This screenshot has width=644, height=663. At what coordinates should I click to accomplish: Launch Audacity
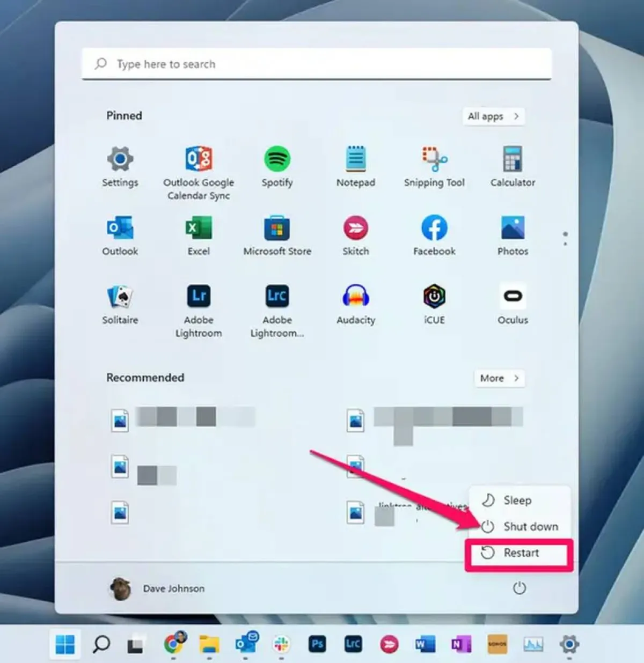coord(355,296)
